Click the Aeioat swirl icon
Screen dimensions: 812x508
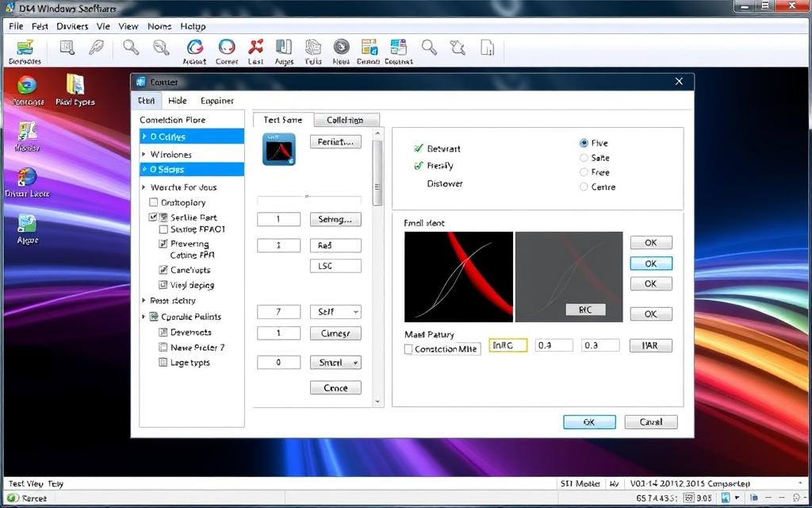tap(195, 47)
